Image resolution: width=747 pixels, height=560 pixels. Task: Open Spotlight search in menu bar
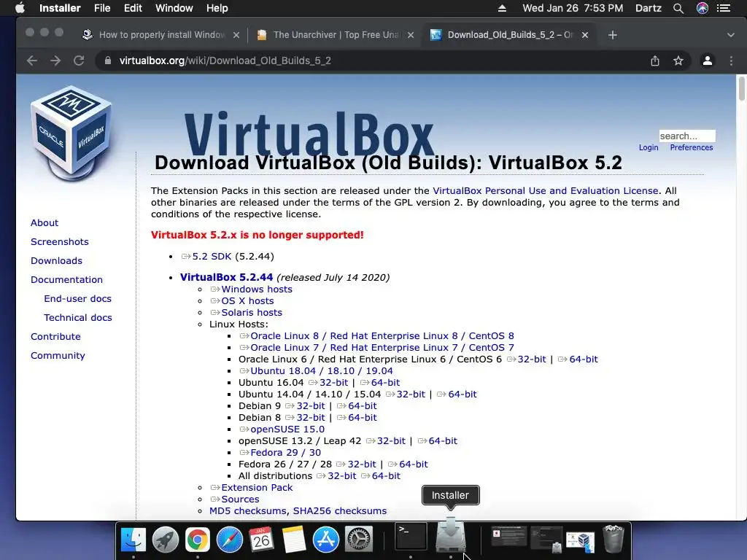coord(678,8)
